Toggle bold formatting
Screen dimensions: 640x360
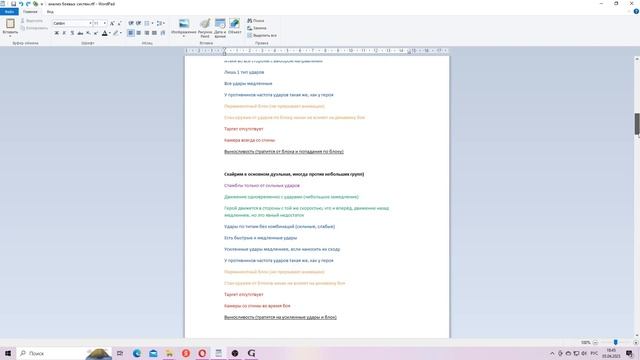coord(56,33)
